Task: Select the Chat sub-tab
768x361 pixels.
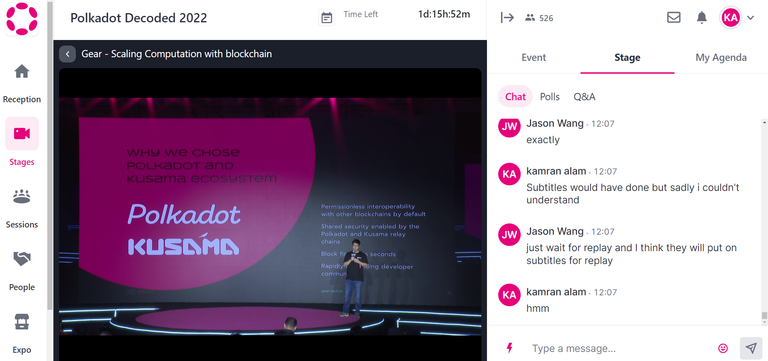Action: tap(515, 96)
